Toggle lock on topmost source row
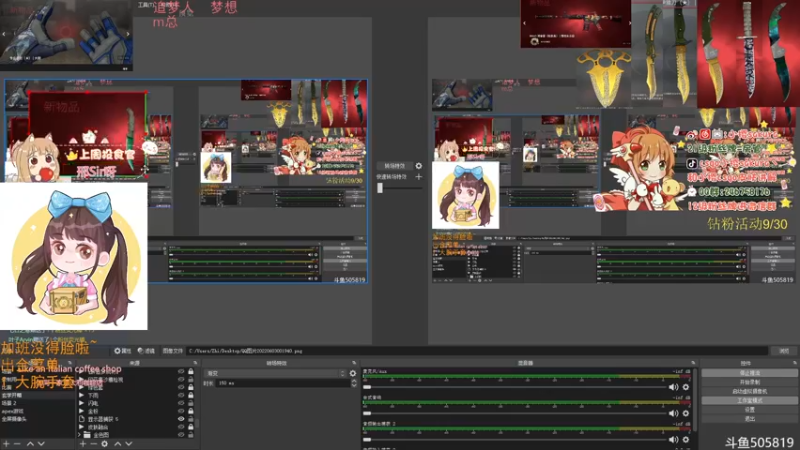 (191, 372)
